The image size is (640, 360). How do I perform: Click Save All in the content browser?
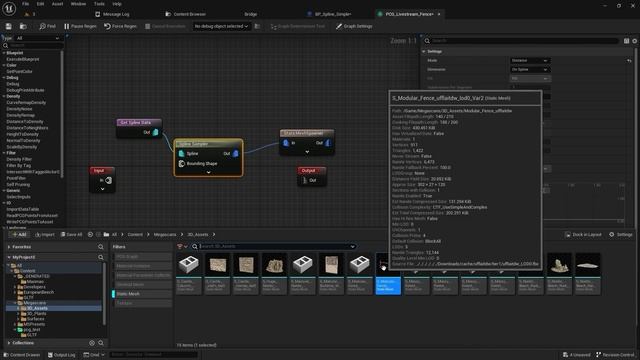(x=71, y=234)
